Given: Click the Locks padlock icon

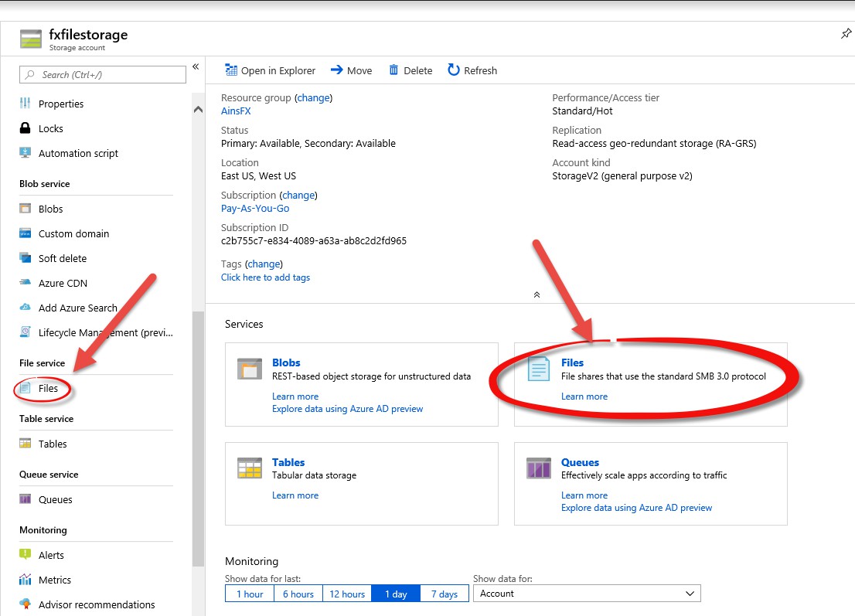Looking at the screenshot, I should coord(25,128).
